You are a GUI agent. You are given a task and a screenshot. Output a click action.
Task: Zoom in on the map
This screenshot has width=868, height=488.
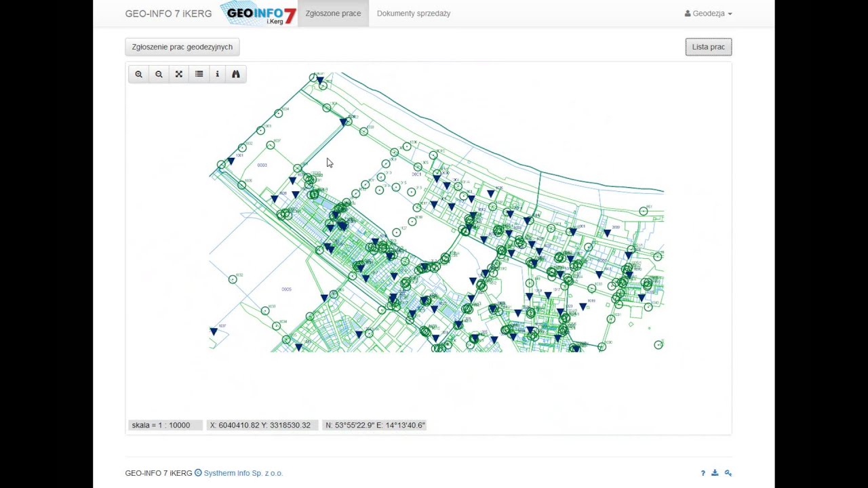click(138, 74)
